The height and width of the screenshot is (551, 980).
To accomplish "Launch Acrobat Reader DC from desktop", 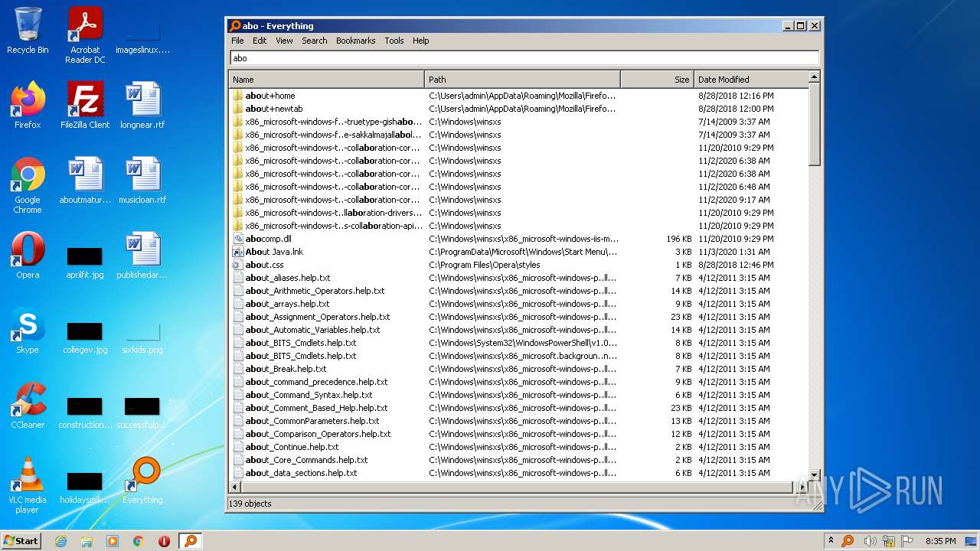I will pyautogui.click(x=85, y=35).
